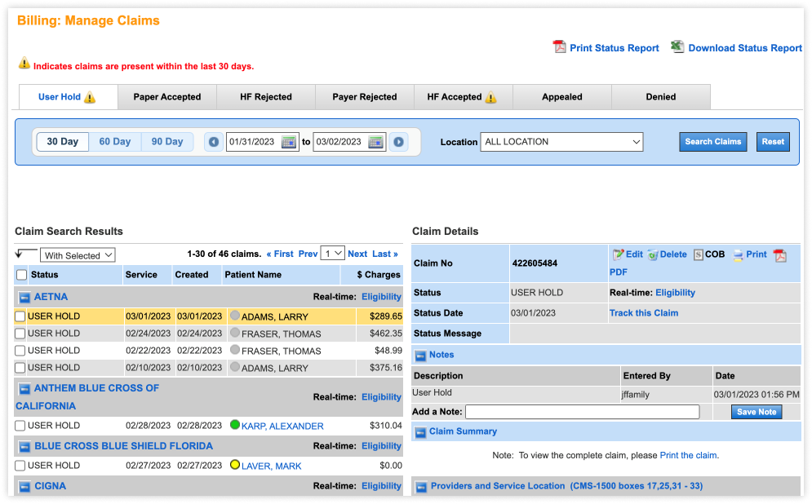Collapse the BLUE CROSS BLUE SHIELD FLORIDA group
The image size is (812, 504).
[24, 447]
